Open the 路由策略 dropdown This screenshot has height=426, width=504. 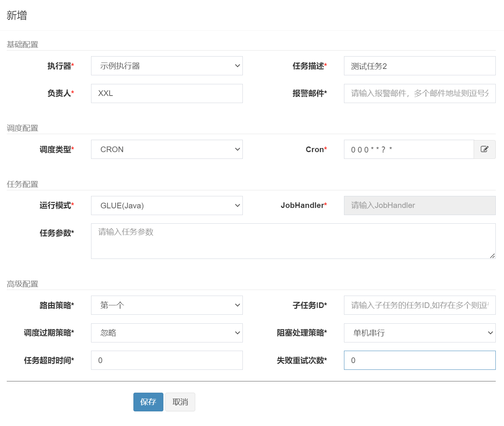(x=167, y=305)
